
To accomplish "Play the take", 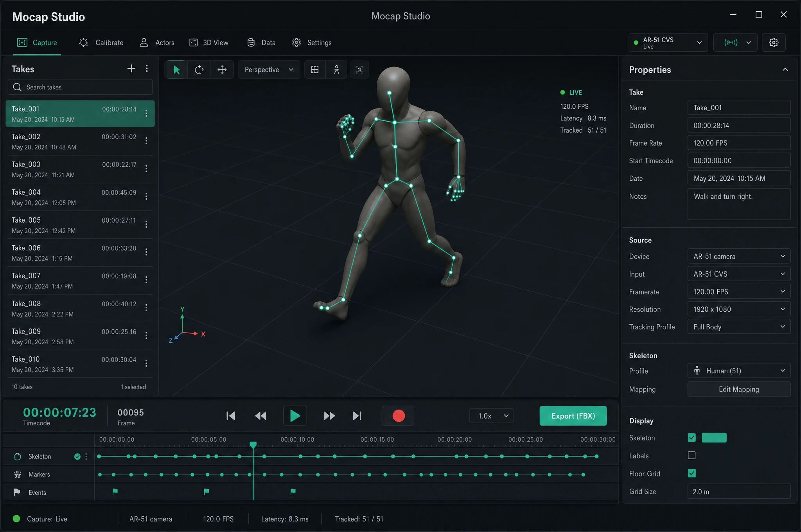I will (295, 416).
